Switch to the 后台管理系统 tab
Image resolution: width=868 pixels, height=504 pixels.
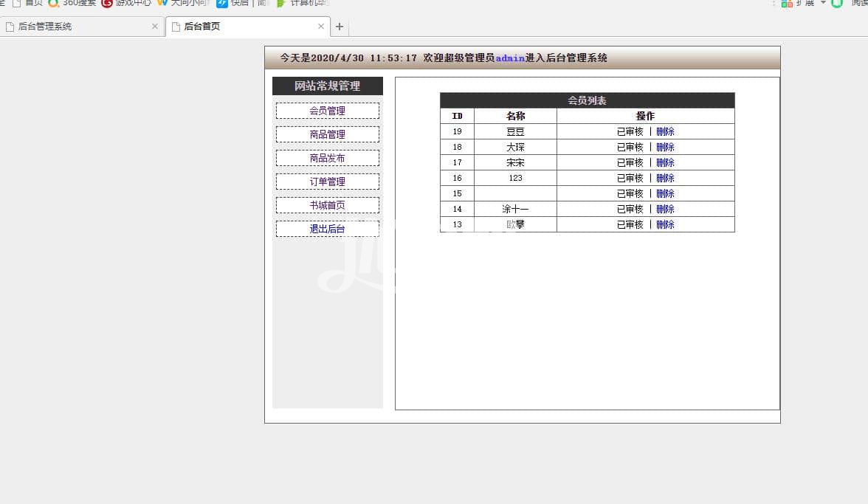pyautogui.click(x=74, y=27)
